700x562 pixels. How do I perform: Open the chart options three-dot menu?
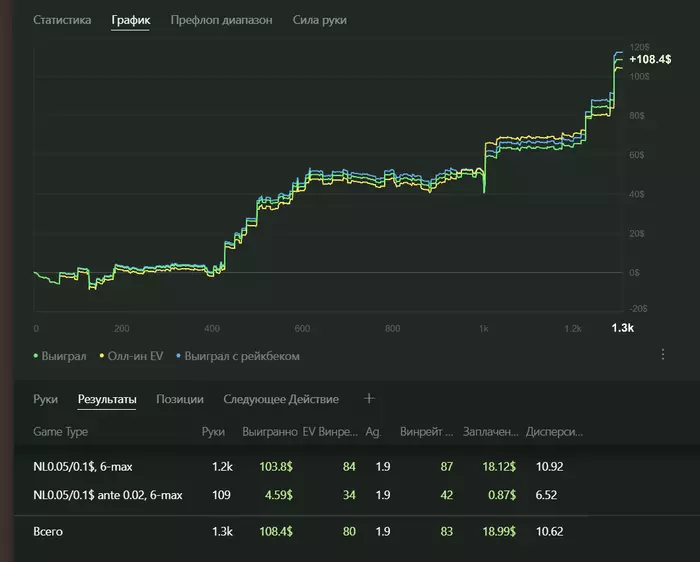pos(663,354)
